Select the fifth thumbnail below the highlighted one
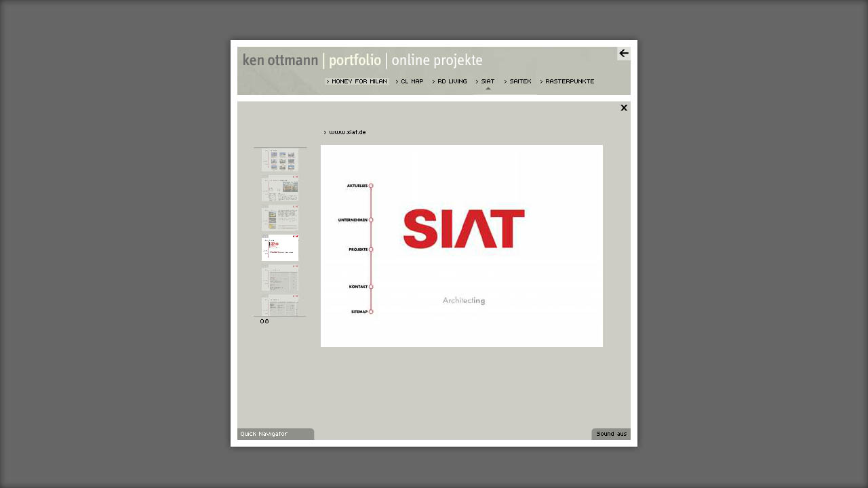 click(280, 278)
